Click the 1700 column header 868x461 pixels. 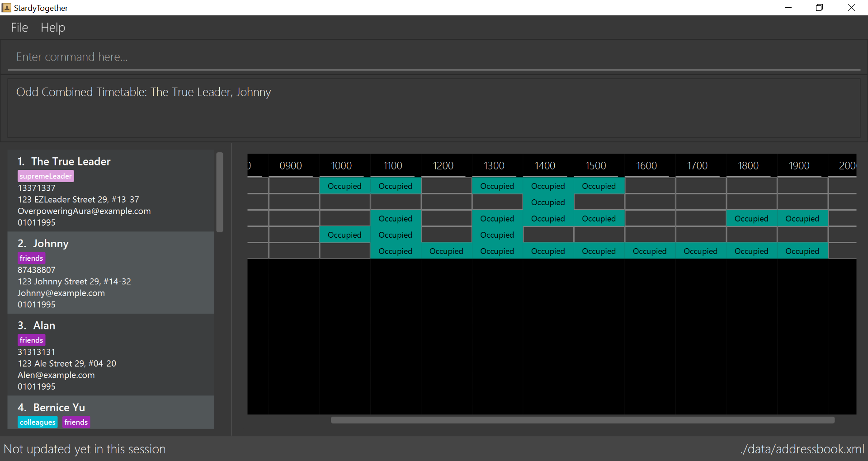click(x=698, y=166)
